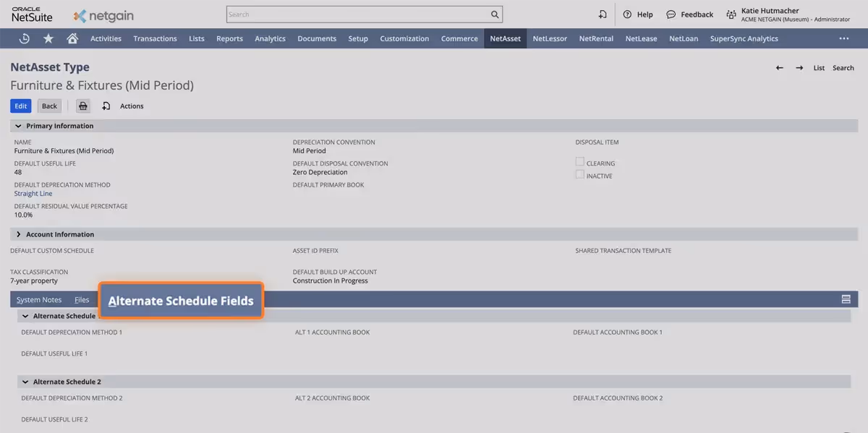Collapse the Alternate Schedule 2 section
868x433 pixels.
pyautogui.click(x=24, y=381)
